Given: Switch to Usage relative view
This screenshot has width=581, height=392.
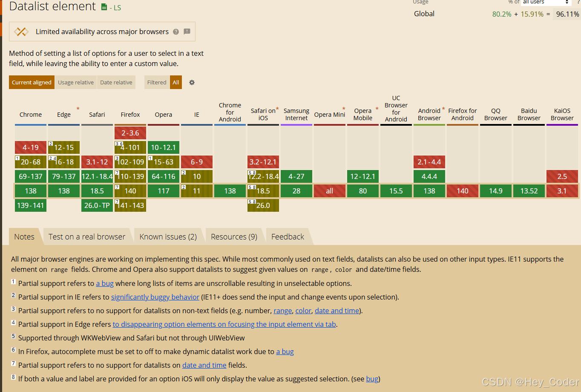Looking at the screenshot, I should (x=76, y=82).
